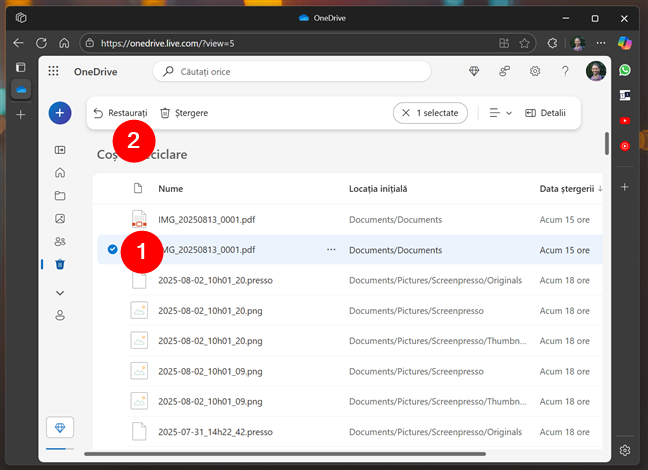Reload the page with refresh icon
648x470 pixels.
41,43
